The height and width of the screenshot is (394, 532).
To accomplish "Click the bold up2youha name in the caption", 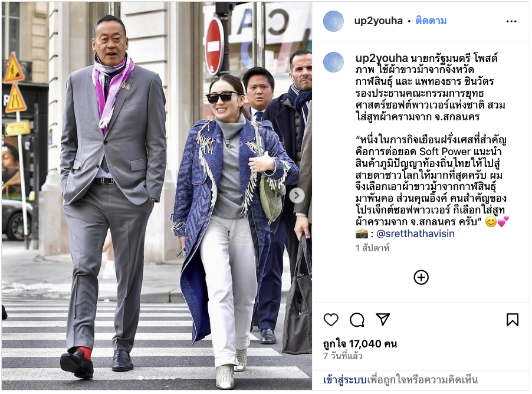I will point(382,58).
